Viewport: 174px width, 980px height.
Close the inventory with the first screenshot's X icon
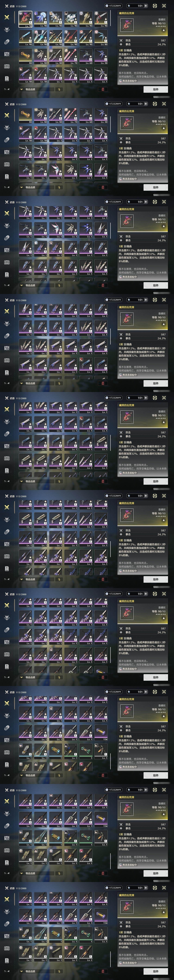tap(164, 6)
